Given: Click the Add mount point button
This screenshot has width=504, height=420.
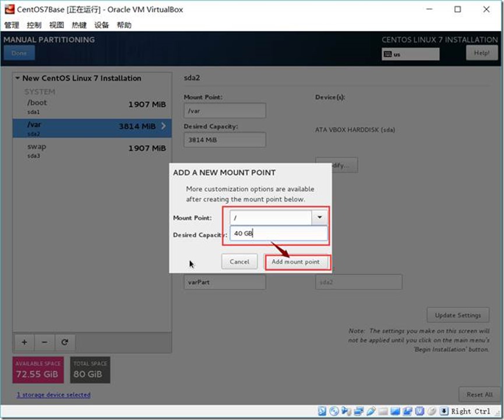Looking at the screenshot, I should pos(296,262).
